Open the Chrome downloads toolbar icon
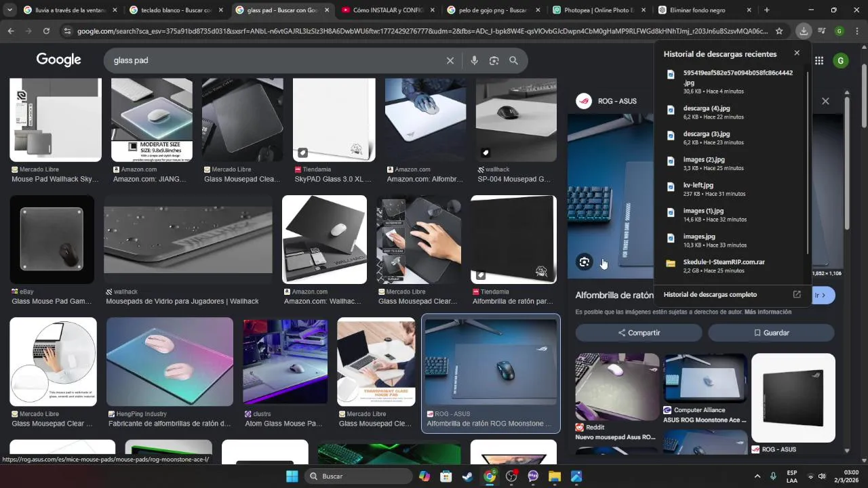 click(x=804, y=30)
